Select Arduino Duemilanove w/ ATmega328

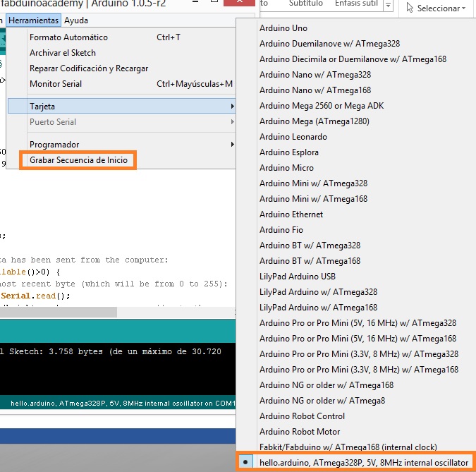click(x=355, y=44)
